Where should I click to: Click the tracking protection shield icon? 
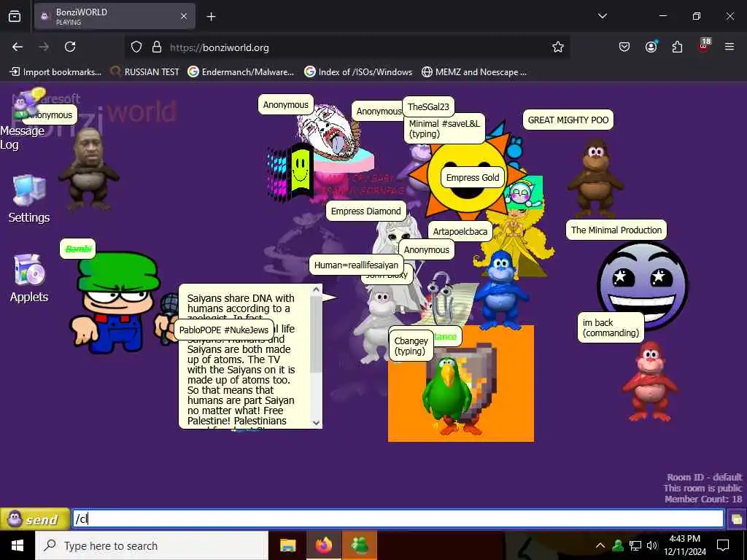point(136,47)
